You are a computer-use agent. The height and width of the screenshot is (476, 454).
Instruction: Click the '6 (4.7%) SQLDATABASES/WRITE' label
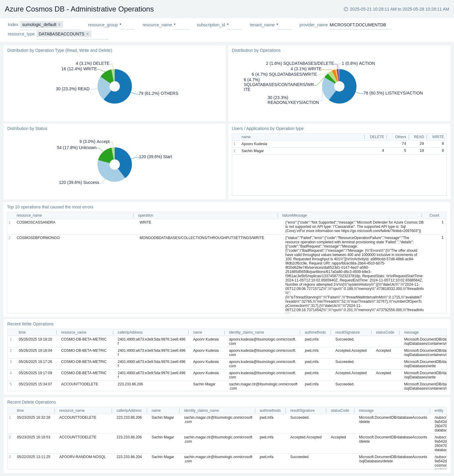tap(284, 74)
